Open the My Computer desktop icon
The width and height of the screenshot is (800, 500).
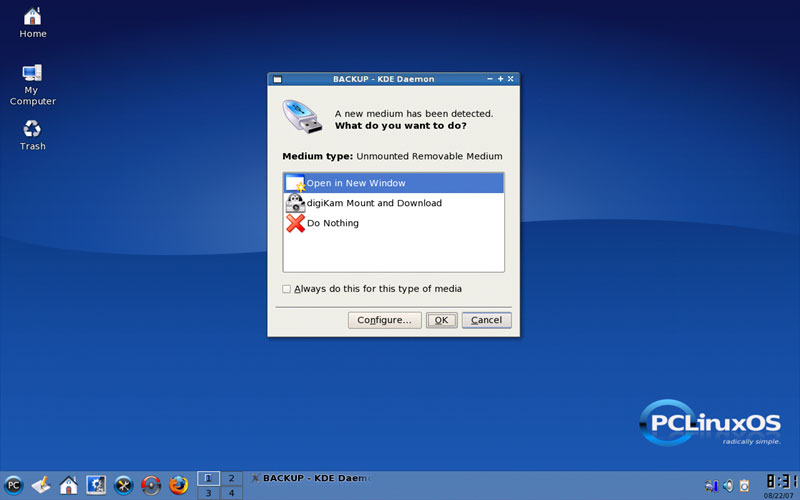33,85
